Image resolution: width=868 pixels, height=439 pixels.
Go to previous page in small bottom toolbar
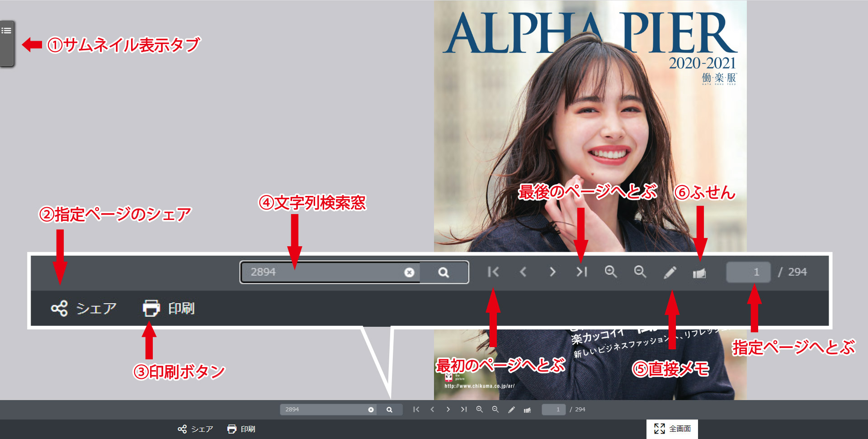[x=432, y=410]
